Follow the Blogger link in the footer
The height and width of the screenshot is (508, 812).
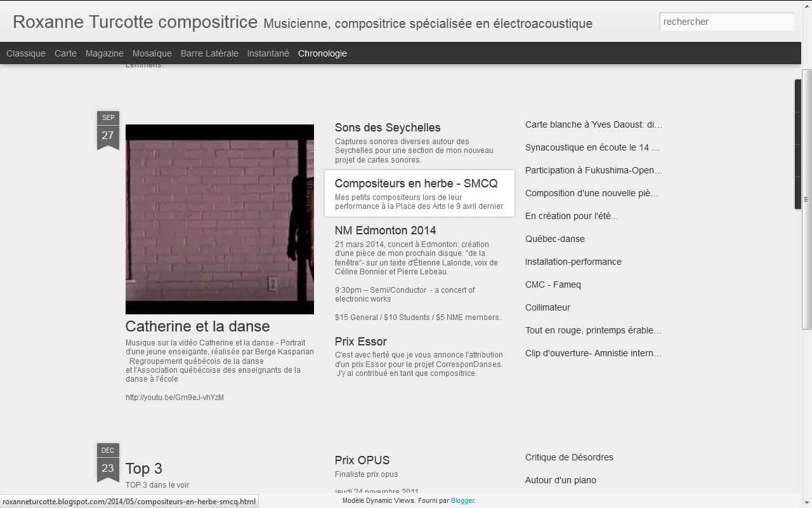coord(462,500)
